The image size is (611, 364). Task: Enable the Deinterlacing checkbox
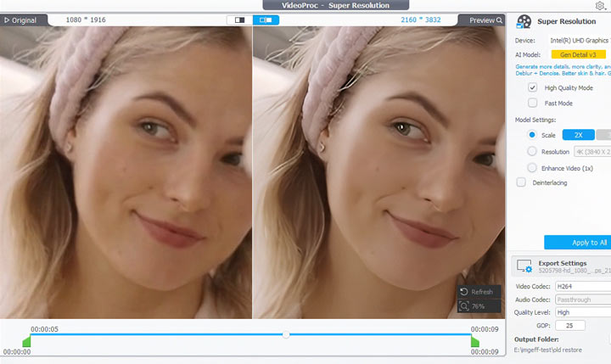(520, 182)
